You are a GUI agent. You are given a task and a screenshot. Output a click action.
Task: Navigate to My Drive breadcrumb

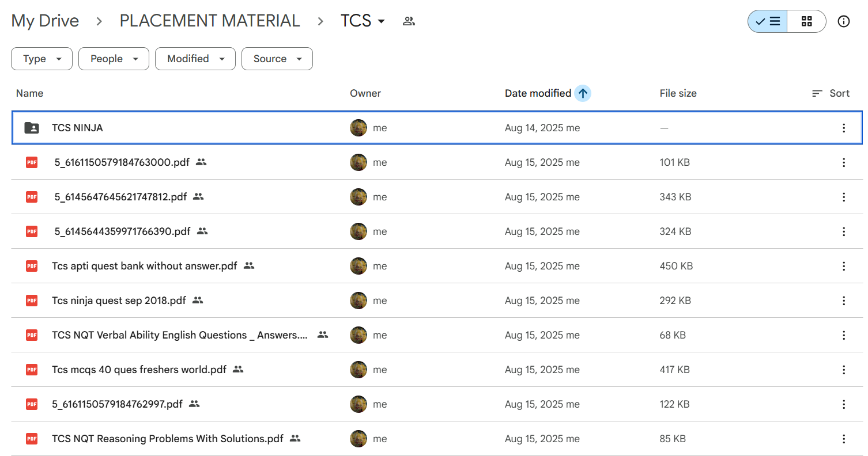[x=45, y=21]
